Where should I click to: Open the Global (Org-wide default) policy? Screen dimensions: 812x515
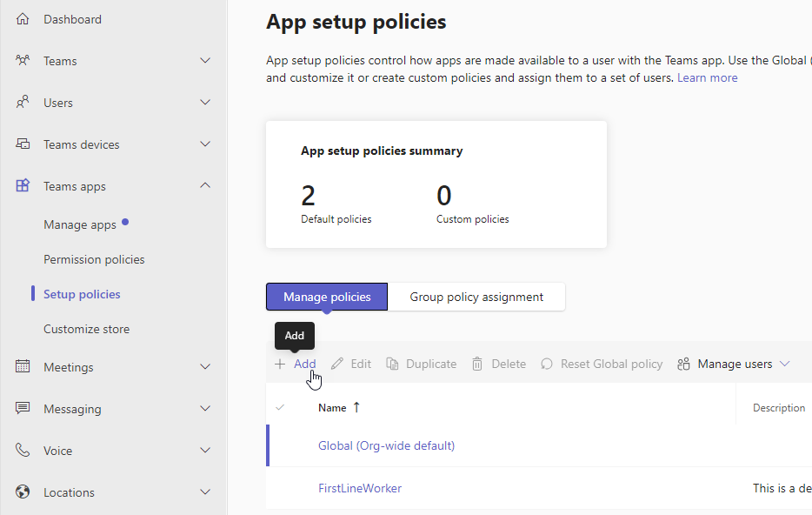386,445
